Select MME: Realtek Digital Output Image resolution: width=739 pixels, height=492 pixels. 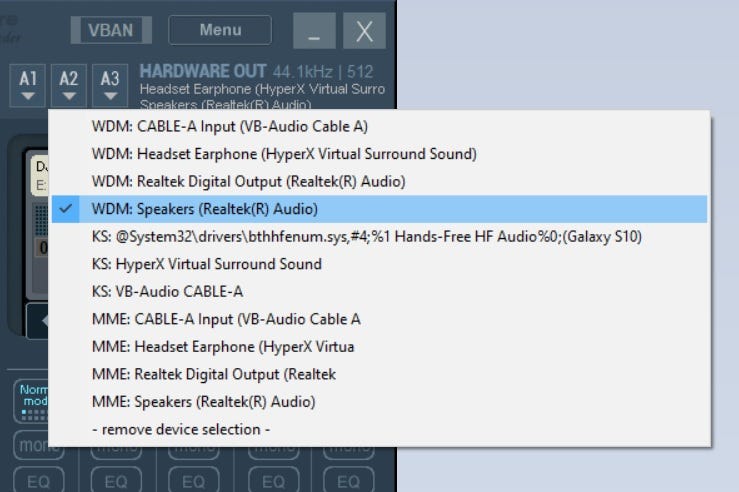pyautogui.click(x=379, y=374)
